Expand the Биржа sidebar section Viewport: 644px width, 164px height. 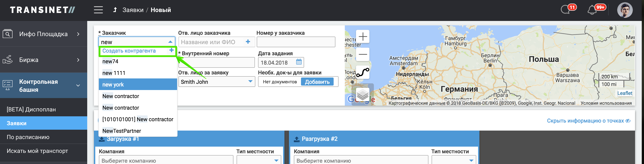[44, 60]
